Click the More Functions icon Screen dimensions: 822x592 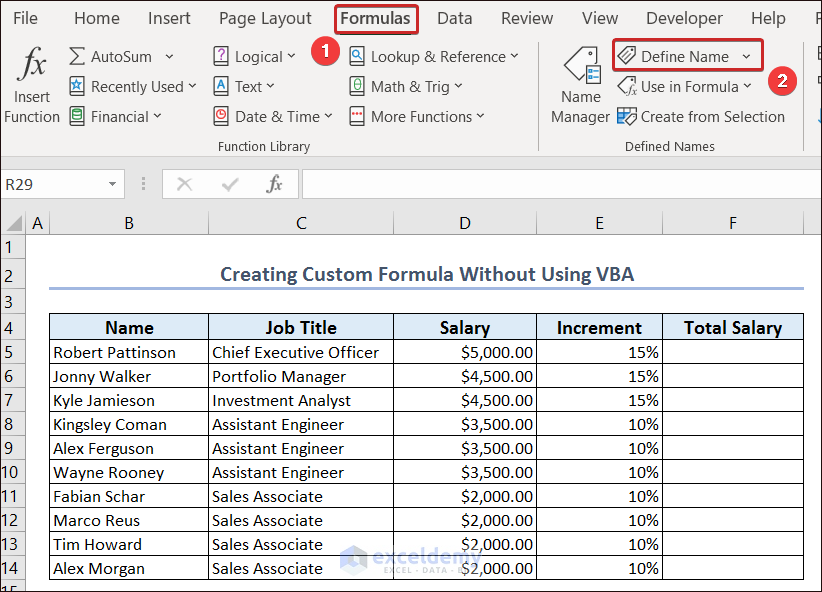[x=357, y=117]
